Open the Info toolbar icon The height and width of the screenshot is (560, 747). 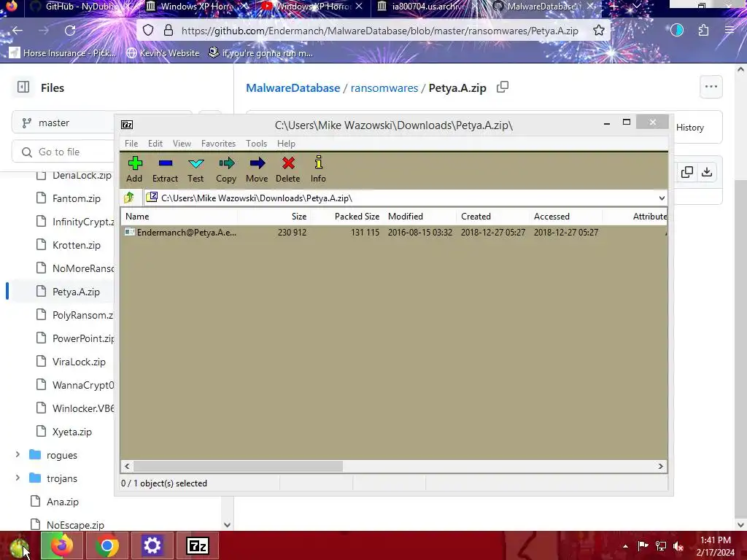click(318, 163)
